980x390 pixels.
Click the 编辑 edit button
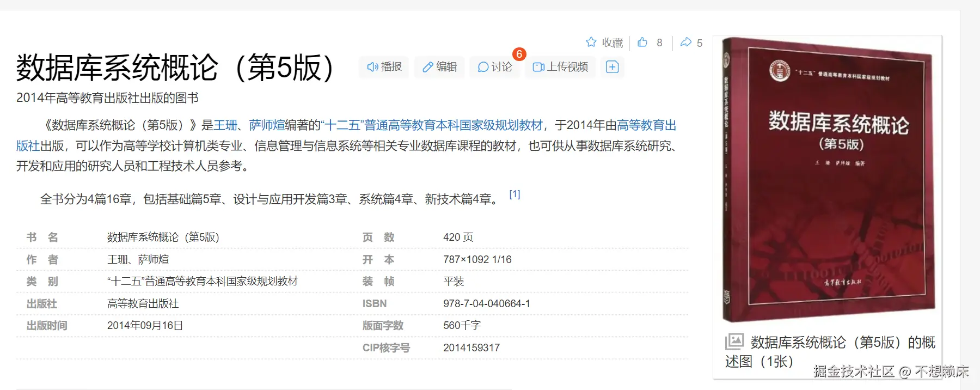[x=439, y=67]
